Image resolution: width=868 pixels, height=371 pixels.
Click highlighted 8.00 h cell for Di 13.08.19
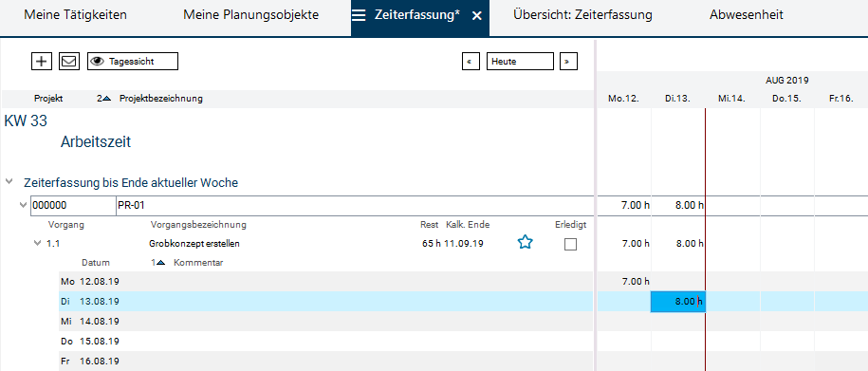[677, 302]
